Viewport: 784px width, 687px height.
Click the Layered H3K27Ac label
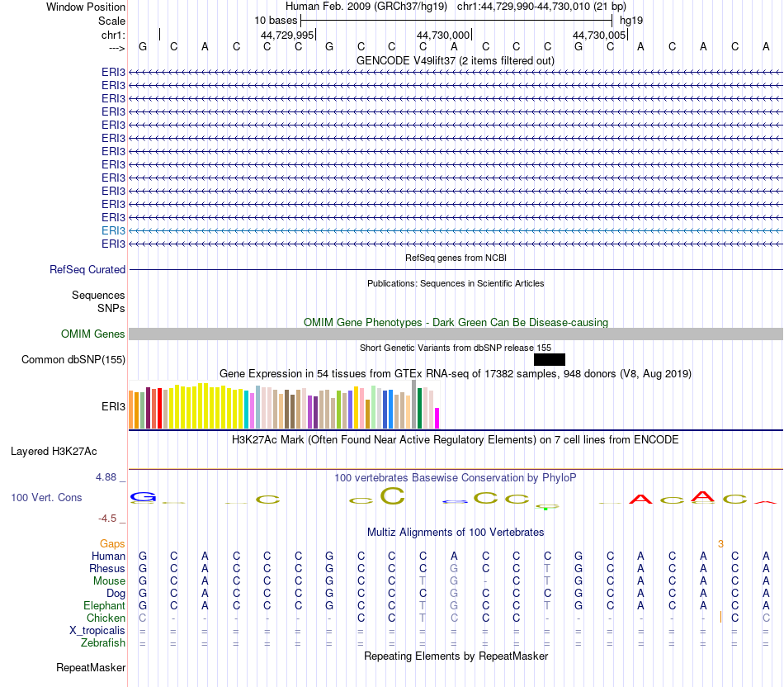[54, 452]
